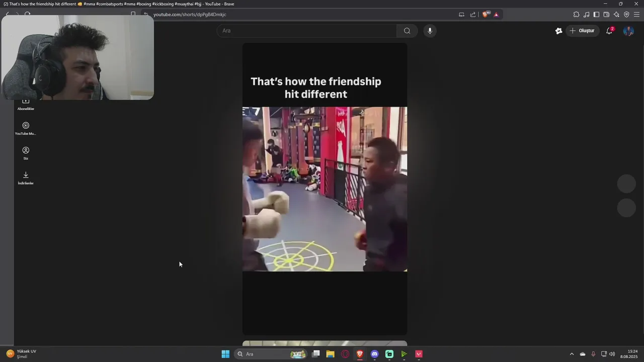Image resolution: width=644 pixels, height=362 pixels.
Task: Open Discord from the taskbar
Action: pos(374,354)
